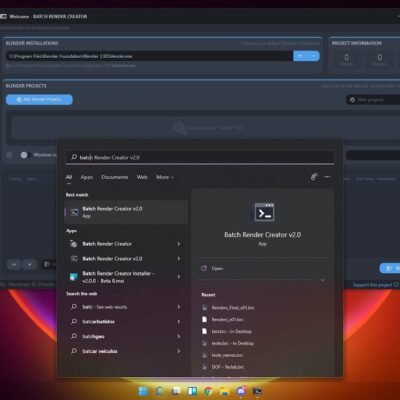Select 'batchgeo' web suggestion
The image size is (400, 400).
point(126,336)
